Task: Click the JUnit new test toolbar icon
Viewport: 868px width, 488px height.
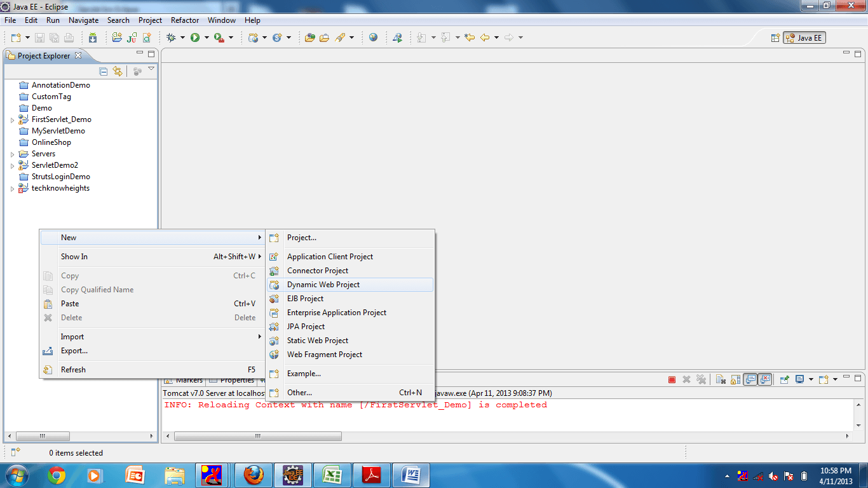Action: pos(132,37)
